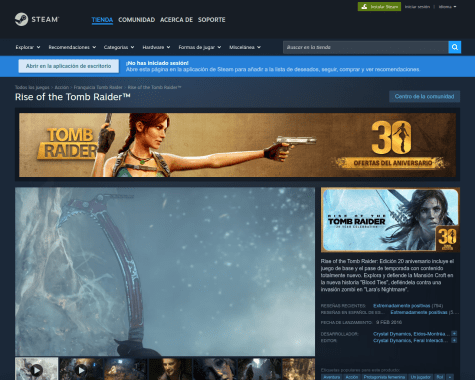Open the SOPORTE tab
Viewport: 475px width, 380px height.
(212, 20)
